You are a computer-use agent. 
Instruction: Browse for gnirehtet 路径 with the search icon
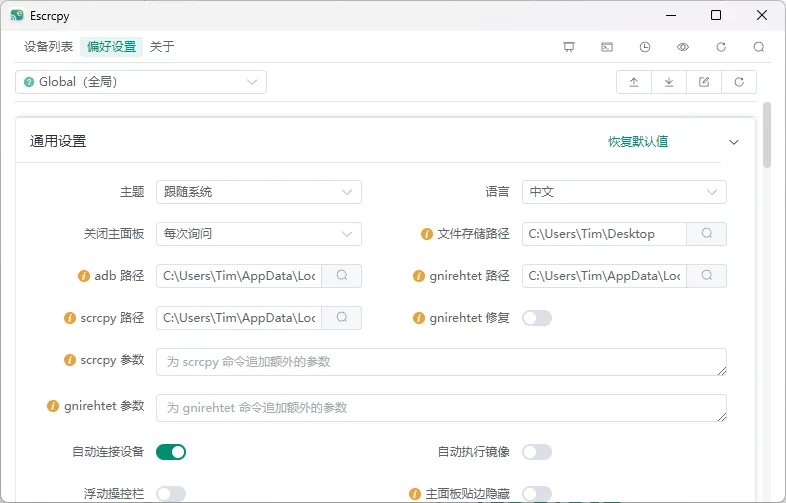coord(706,276)
